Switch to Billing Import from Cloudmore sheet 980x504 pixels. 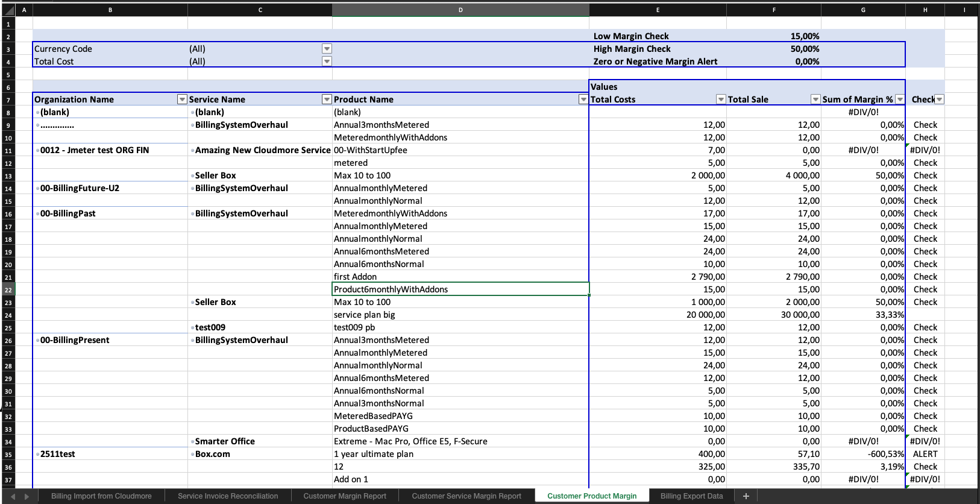click(101, 496)
